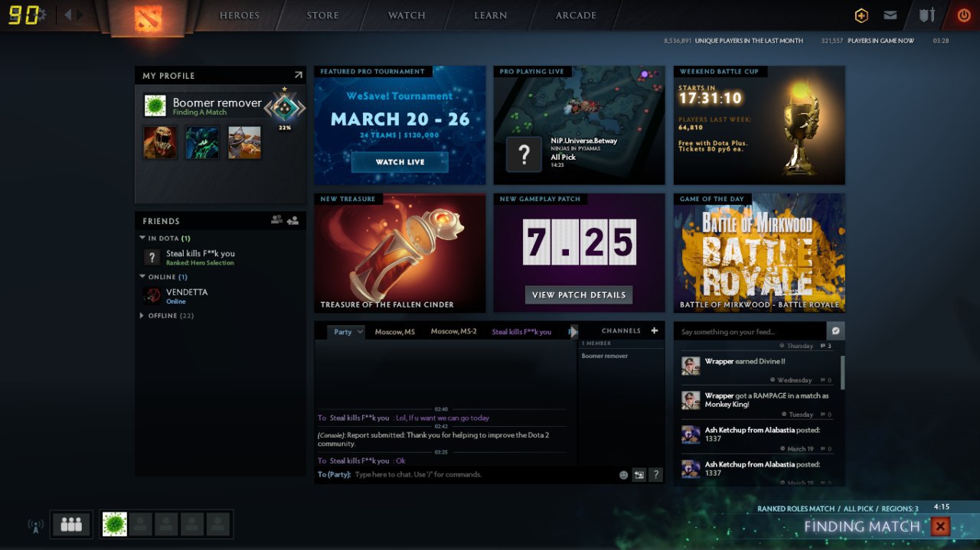Open the armory shield and sword icon
980x550 pixels.
click(x=927, y=15)
